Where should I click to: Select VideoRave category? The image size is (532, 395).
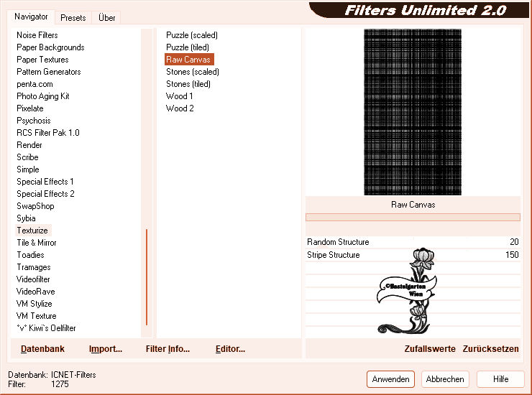(x=36, y=292)
